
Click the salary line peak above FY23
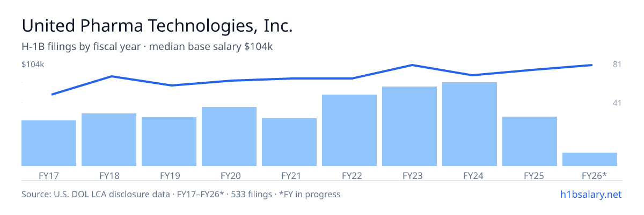(412, 65)
